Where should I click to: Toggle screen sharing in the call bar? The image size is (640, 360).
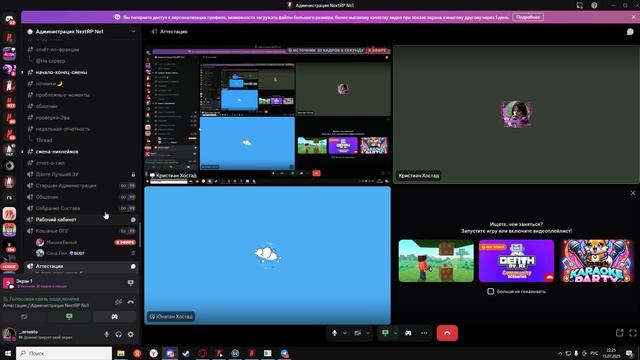pos(385,333)
